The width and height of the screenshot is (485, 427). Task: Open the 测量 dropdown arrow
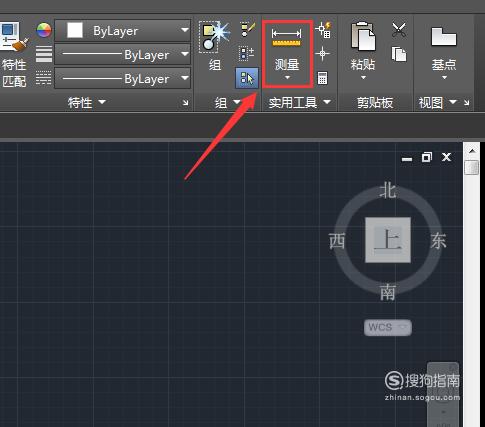coord(287,78)
